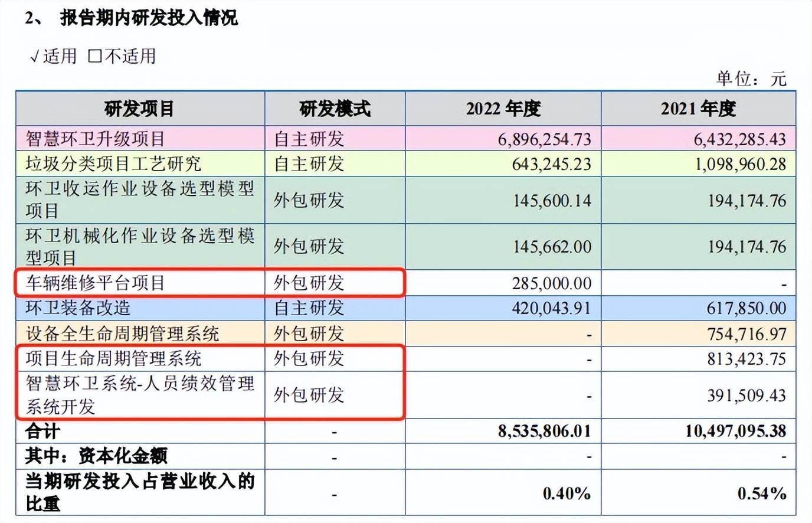Click the 2021 total 10,497,095.38
This screenshot has width=812, height=523.
[x=735, y=432]
